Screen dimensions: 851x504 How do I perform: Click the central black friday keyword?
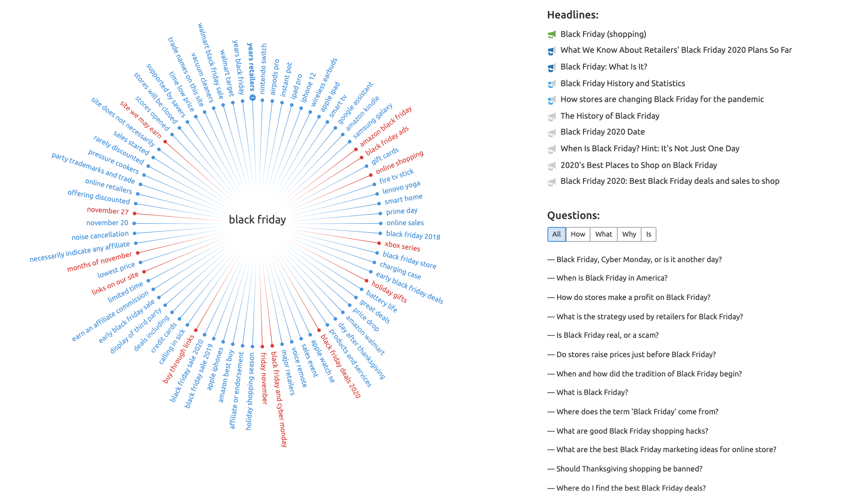pyautogui.click(x=257, y=219)
